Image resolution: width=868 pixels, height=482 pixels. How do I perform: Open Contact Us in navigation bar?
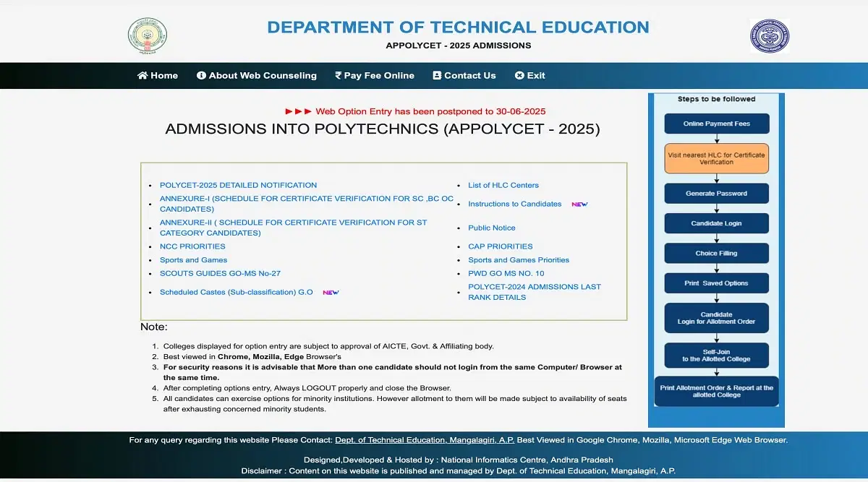pos(464,75)
